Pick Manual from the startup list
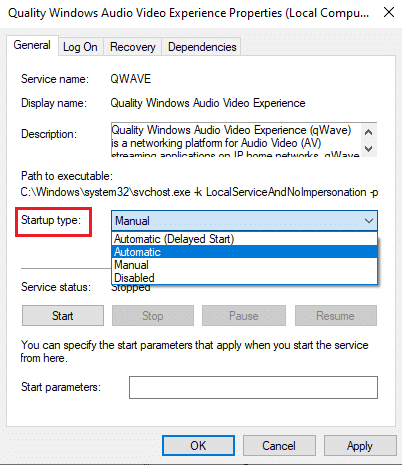This screenshot has height=465, width=402. pyautogui.click(x=244, y=265)
